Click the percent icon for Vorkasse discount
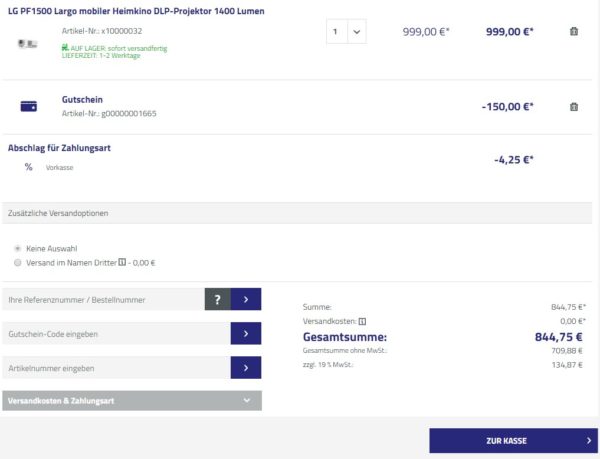 pos(29,167)
